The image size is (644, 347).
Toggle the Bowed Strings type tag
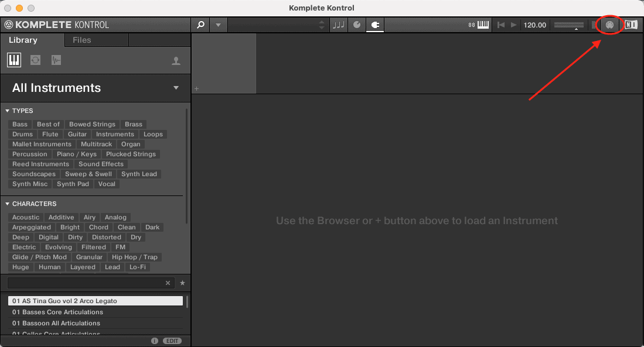92,124
